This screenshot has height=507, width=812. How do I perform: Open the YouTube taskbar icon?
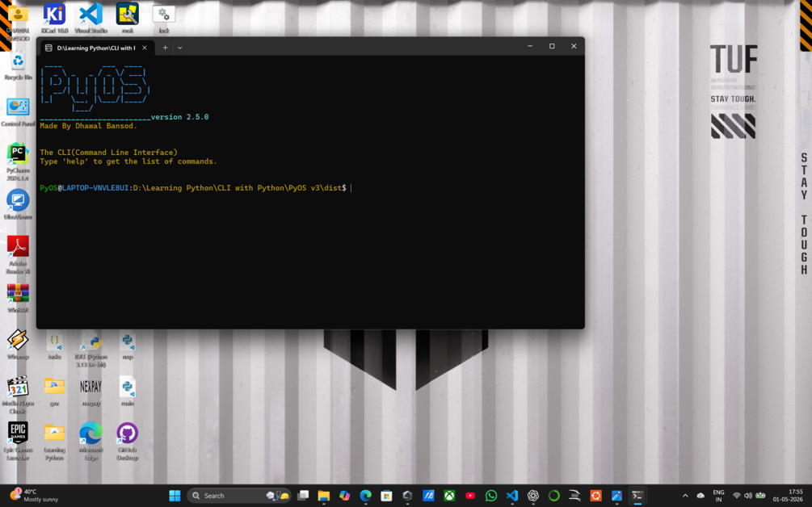[x=470, y=496]
